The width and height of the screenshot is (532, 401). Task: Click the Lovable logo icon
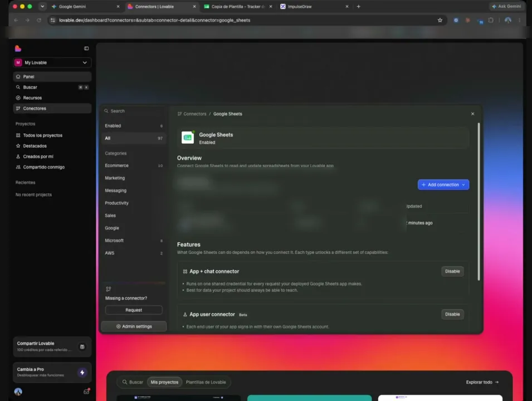click(x=18, y=48)
